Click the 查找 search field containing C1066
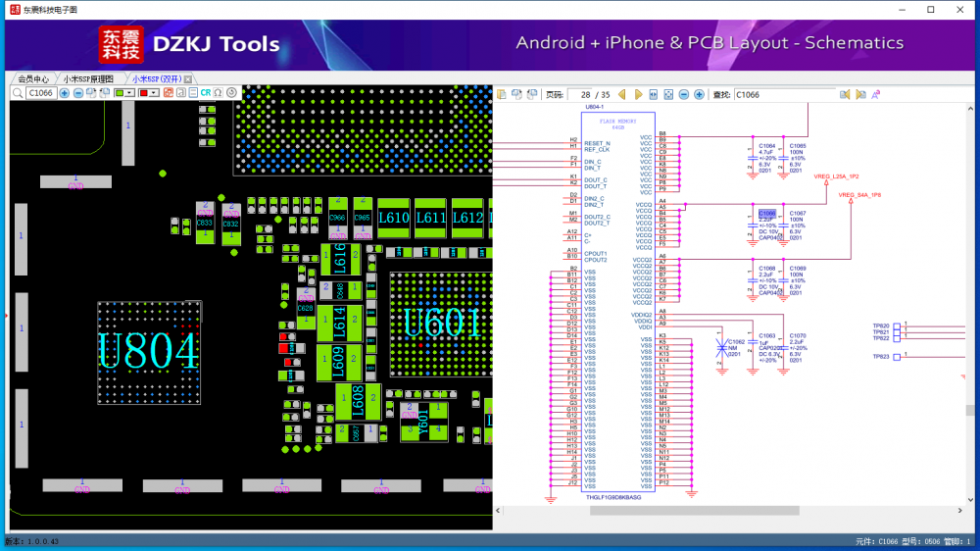Image resolution: width=980 pixels, height=551 pixels. [x=784, y=95]
